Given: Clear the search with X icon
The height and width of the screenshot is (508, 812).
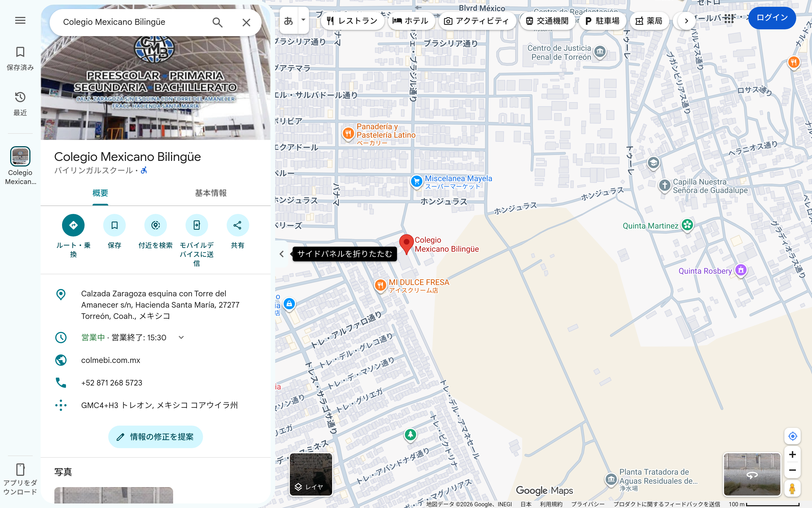Looking at the screenshot, I should pos(246,23).
